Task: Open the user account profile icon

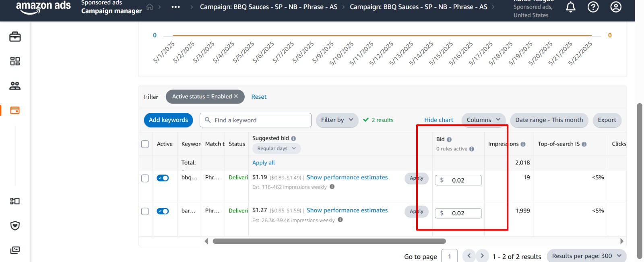Action: (x=616, y=7)
